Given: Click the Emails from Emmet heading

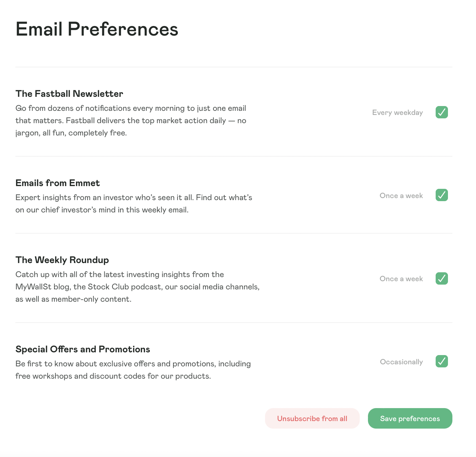Looking at the screenshot, I should click(57, 183).
